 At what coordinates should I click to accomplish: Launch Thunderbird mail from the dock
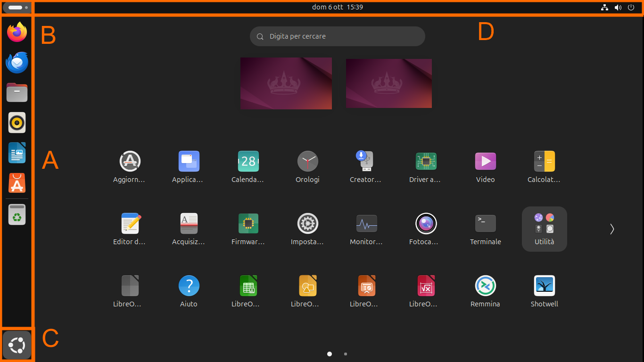[17, 62]
